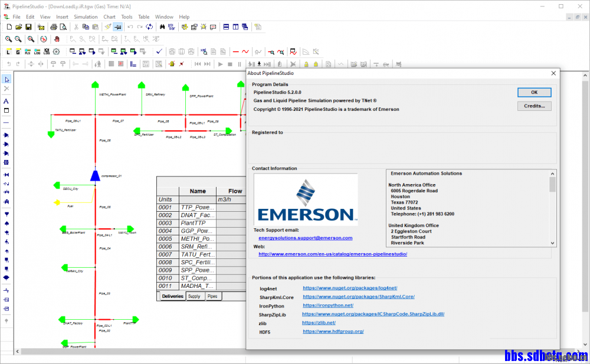
Task: Click the blue checkmark validate icon
Action: pyautogui.click(x=159, y=51)
